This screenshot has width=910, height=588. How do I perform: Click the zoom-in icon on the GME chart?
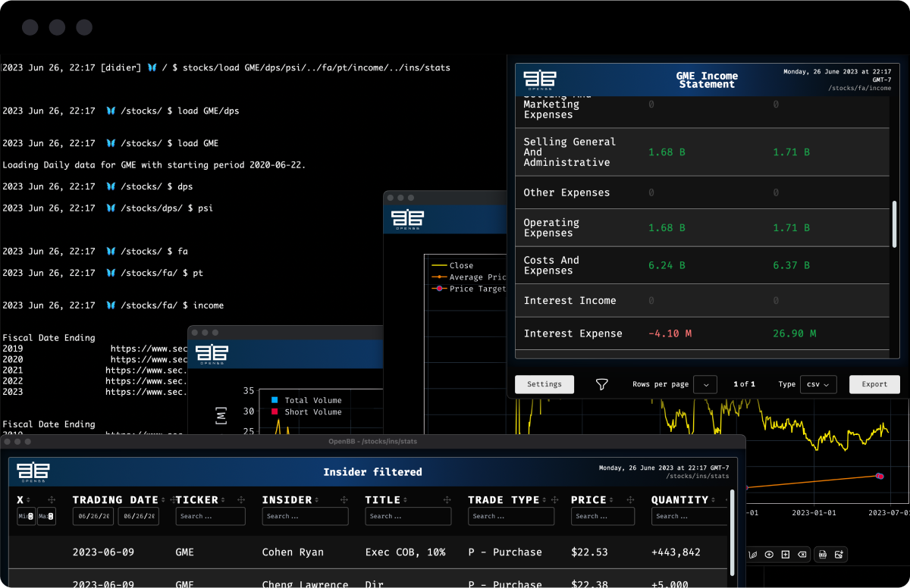tap(769, 554)
